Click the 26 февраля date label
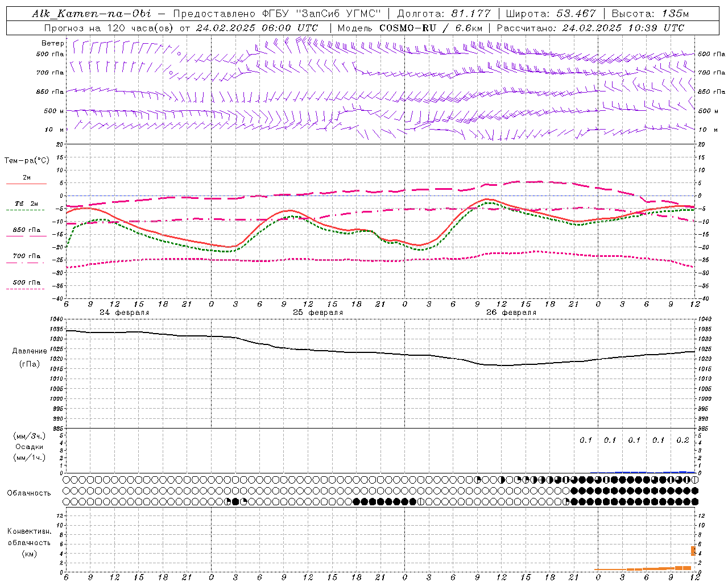Viewport: 728px width, 582px height. [511, 313]
